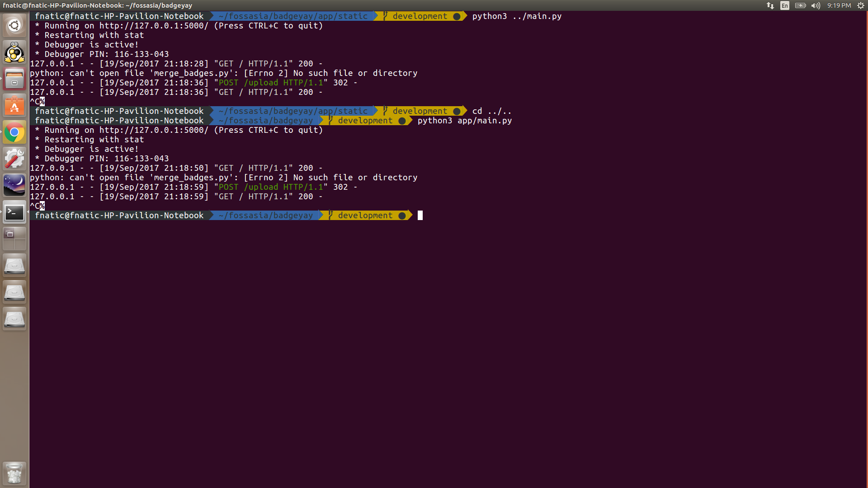Click the last 'Debugger PIN: 116-133-043' line
The width and height of the screenshot is (868, 488).
point(102,159)
